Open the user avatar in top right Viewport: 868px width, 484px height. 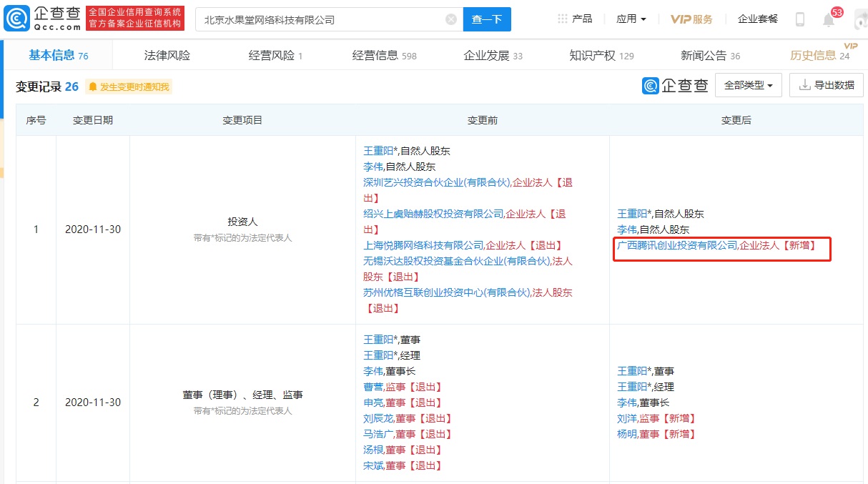pos(860,19)
